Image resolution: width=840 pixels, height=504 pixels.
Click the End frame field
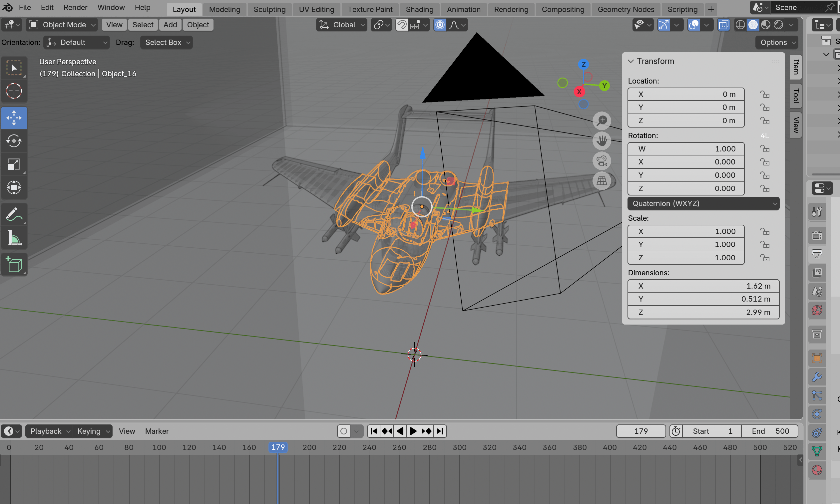coord(770,431)
